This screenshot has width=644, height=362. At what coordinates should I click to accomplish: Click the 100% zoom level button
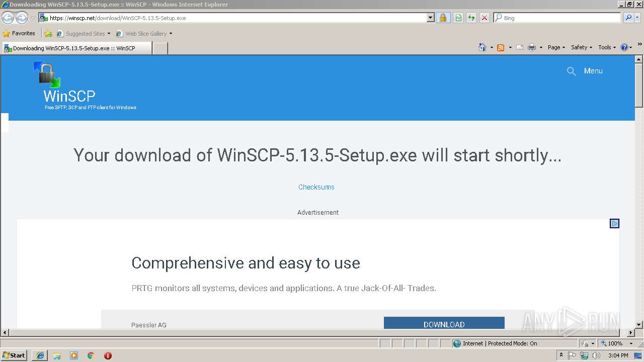611,343
